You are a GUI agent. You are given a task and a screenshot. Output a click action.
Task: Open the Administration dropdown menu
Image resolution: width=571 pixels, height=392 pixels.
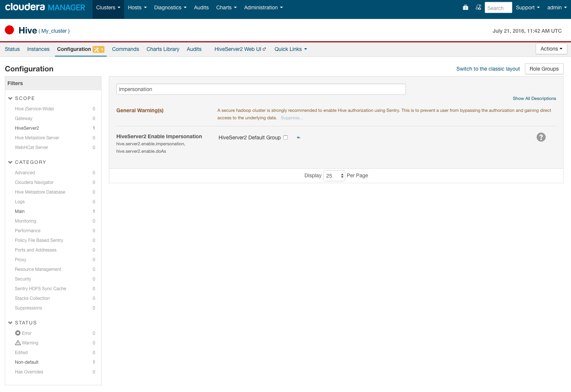(x=264, y=7)
